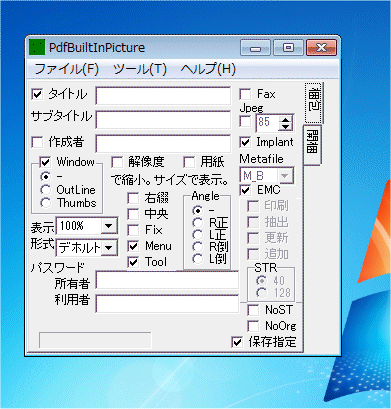
Task: Select the R倒 angle option
Action: pyautogui.click(x=198, y=247)
